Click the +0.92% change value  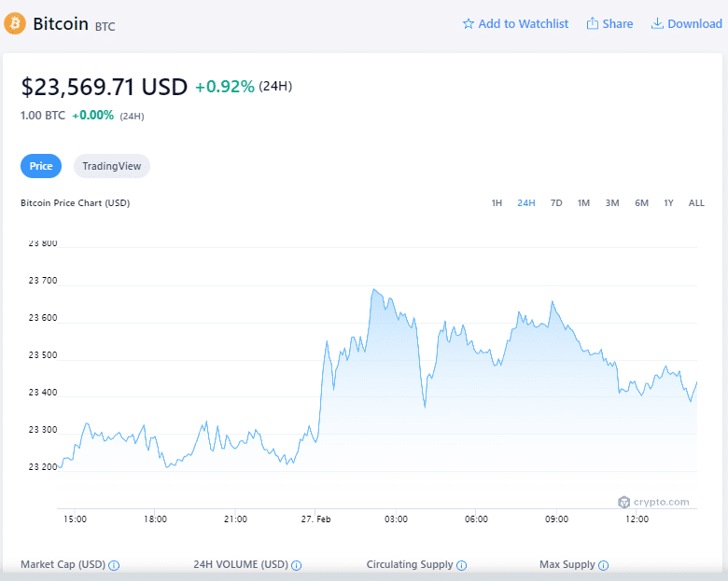coord(225,87)
